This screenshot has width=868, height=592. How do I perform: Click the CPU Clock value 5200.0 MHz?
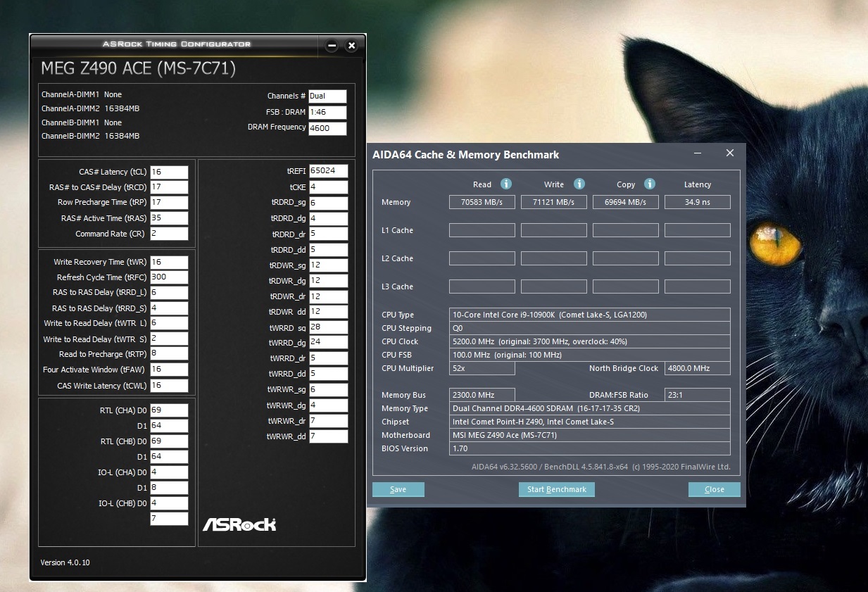[590, 341]
